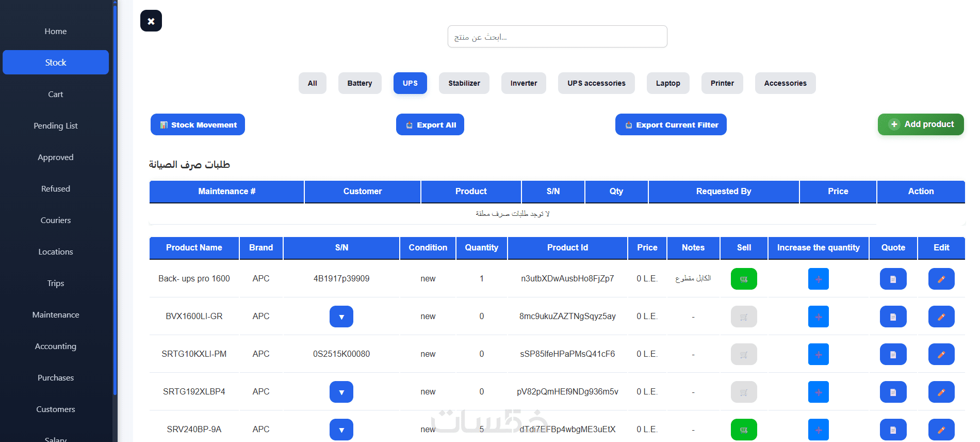The width and height of the screenshot is (980, 442).
Task: Open Stock in the sidebar
Action: tap(56, 62)
